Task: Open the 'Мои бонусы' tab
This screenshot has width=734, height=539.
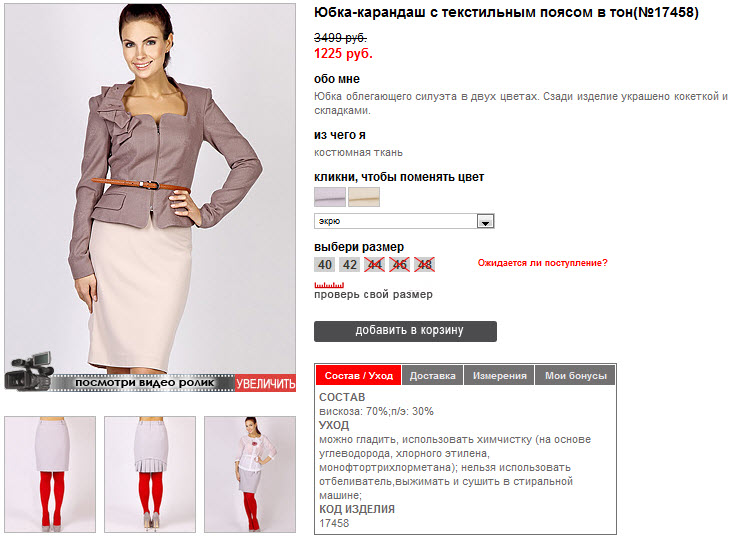Action: (x=575, y=376)
